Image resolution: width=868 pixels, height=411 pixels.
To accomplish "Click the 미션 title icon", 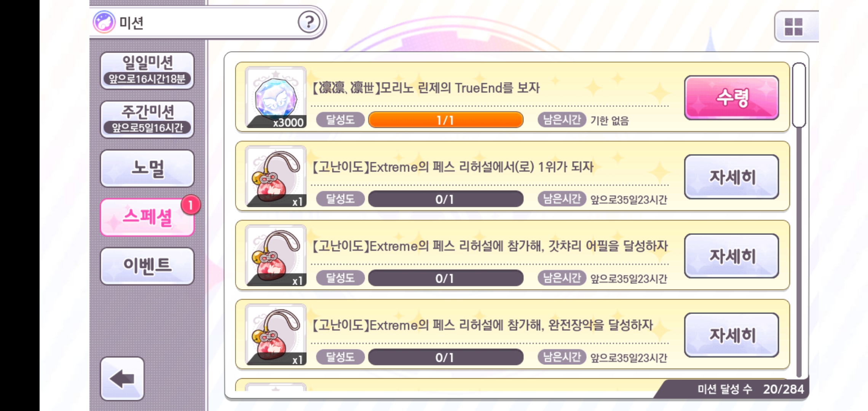I will pyautogui.click(x=104, y=22).
